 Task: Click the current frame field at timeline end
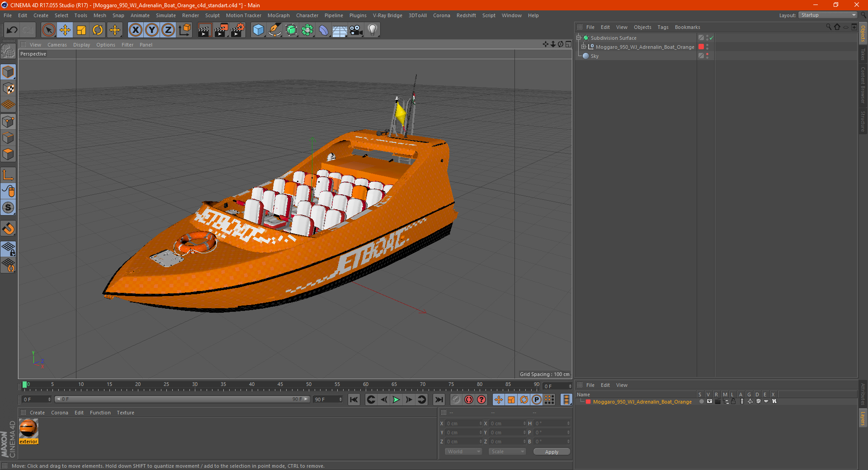pyautogui.click(x=557, y=386)
